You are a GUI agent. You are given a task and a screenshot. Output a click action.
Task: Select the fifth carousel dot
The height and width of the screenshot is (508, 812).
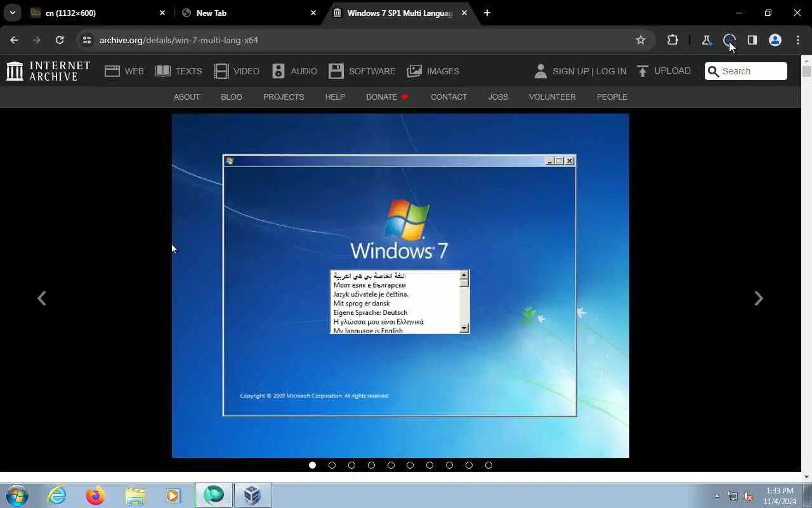coord(391,465)
